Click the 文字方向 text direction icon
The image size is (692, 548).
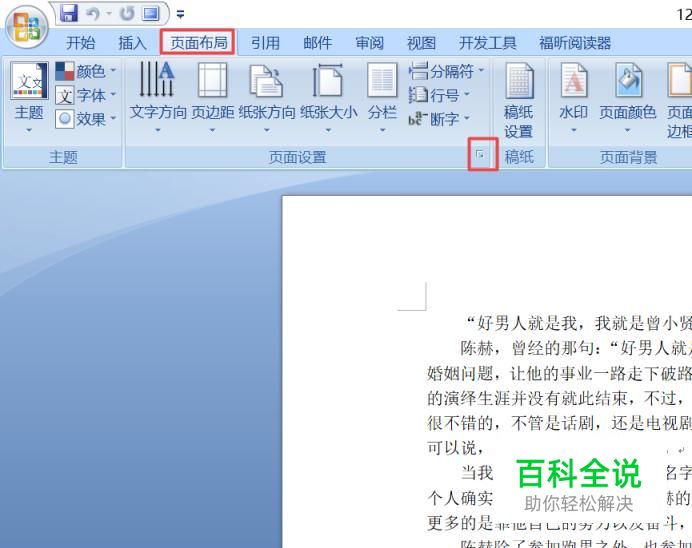pyautogui.click(x=157, y=79)
